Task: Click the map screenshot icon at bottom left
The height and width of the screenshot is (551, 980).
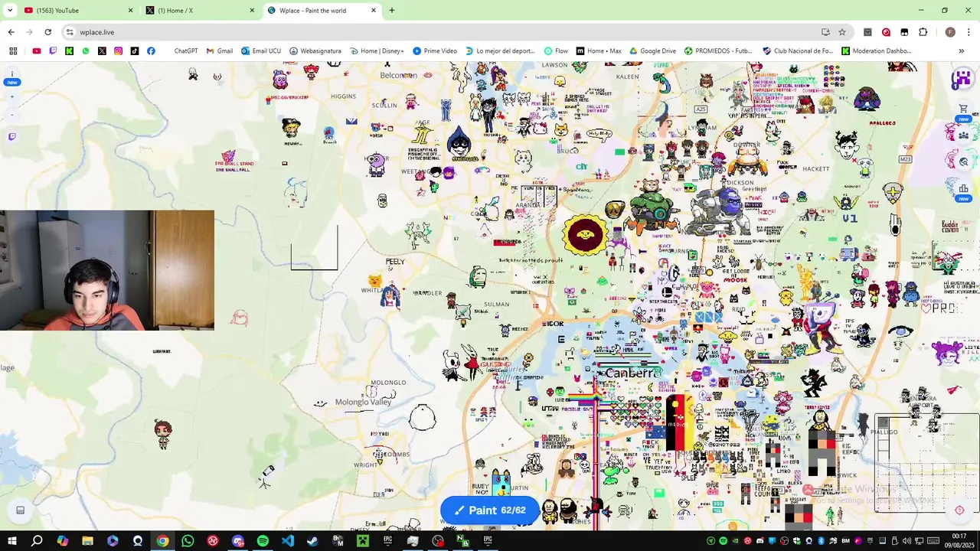Action: coord(21,510)
